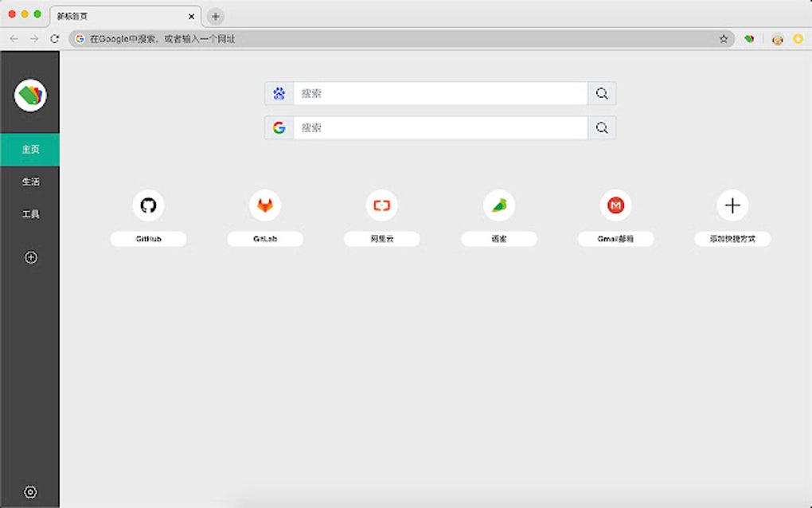The height and width of the screenshot is (508, 812).
Task: Select the 主页 sidebar tab
Action: [x=30, y=150]
